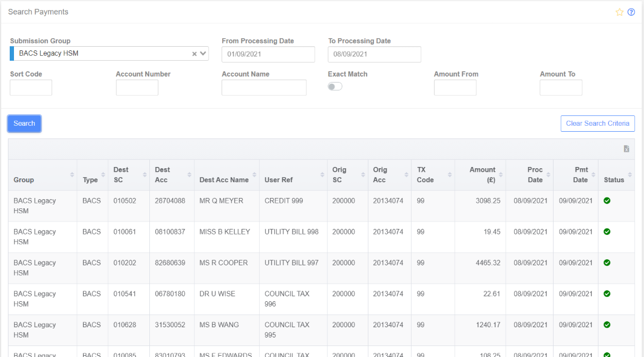Click dest account 82680639
The width and height of the screenshot is (644, 357).
(x=169, y=262)
